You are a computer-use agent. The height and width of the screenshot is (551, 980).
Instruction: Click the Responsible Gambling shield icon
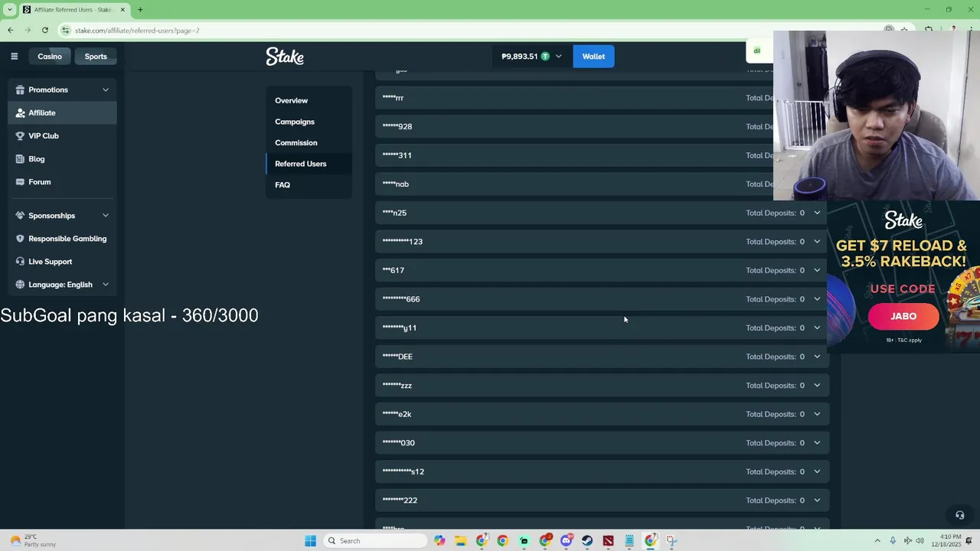pos(20,238)
